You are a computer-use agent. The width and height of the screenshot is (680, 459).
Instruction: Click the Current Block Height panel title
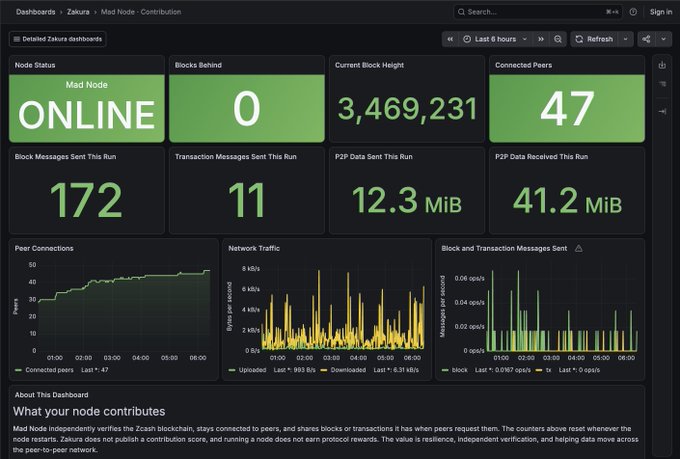pos(369,65)
